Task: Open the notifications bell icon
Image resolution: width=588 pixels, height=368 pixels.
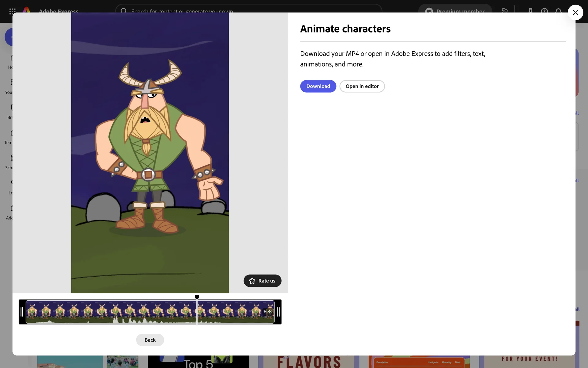Action: tap(558, 10)
